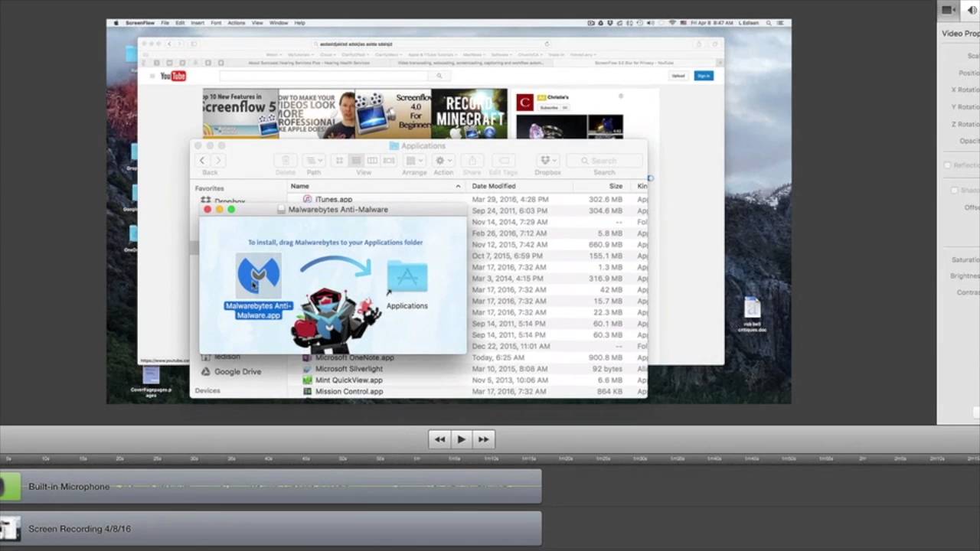Open the Insert menu in the menu bar
The image size is (980, 551).
pyautogui.click(x=198, y=23)
